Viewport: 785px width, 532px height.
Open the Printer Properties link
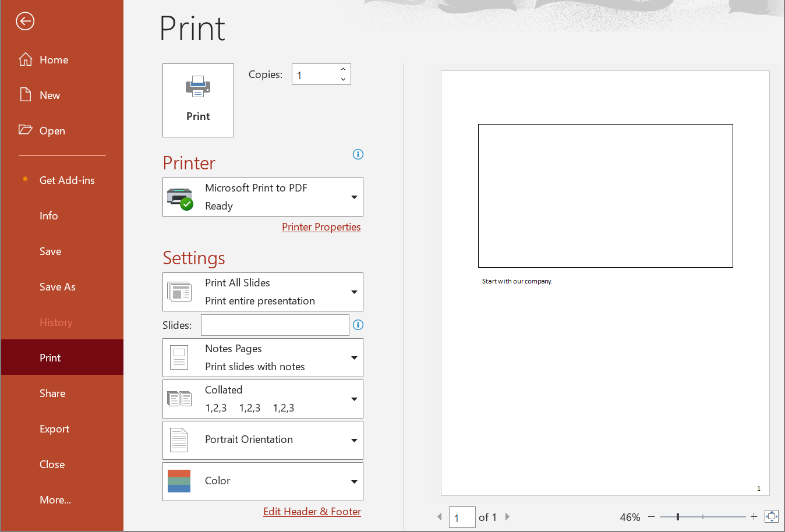[321, 227]
